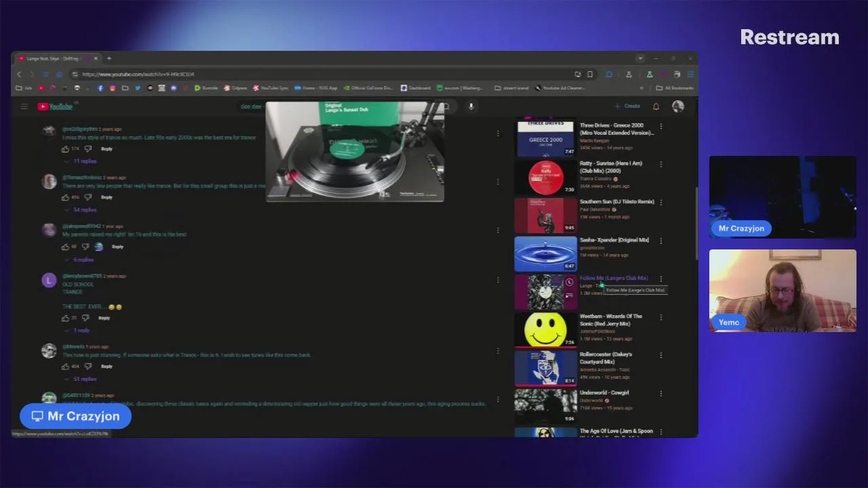Go back using browser back arrow

pyautogui.click(x=20, y=74)
